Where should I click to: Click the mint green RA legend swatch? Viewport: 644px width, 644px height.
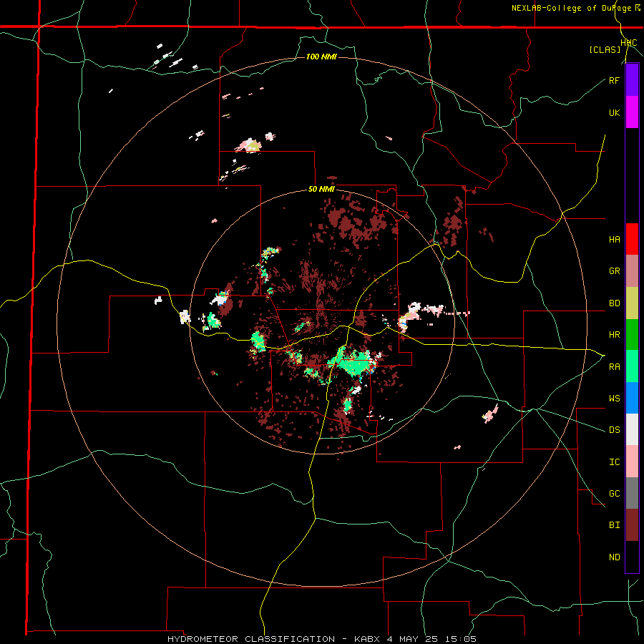click(x=632, y=366)
